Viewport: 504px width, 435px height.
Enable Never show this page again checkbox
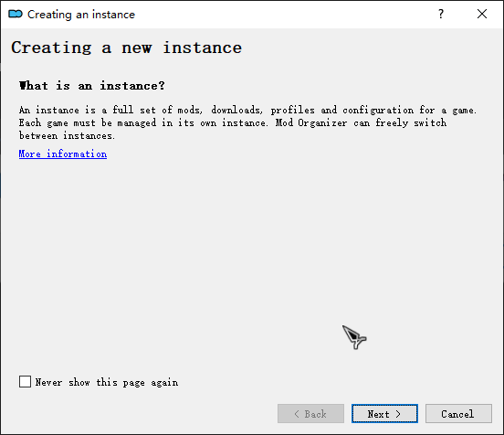pyautogui.click(x=25, y=382)
